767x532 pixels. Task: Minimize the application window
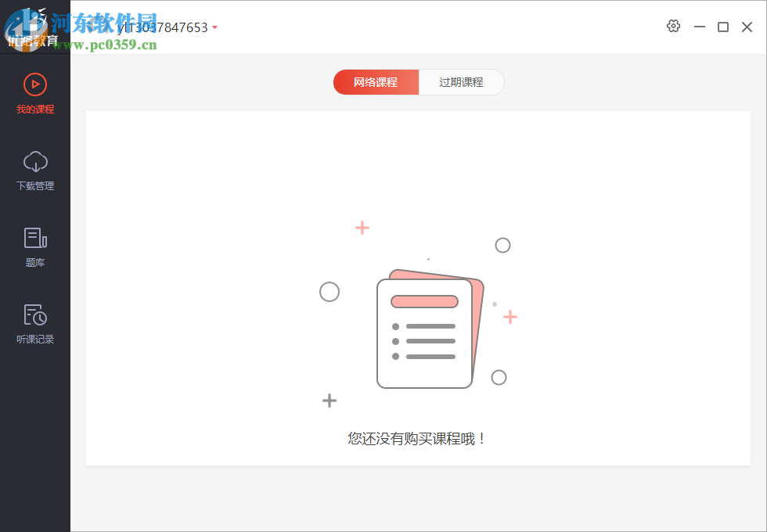click(699, 26)
